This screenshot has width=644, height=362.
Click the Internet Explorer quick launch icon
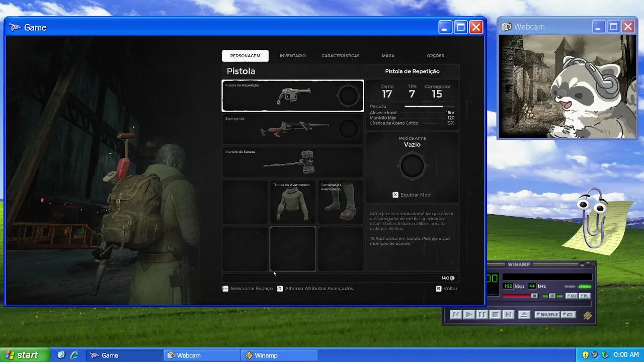74,355
